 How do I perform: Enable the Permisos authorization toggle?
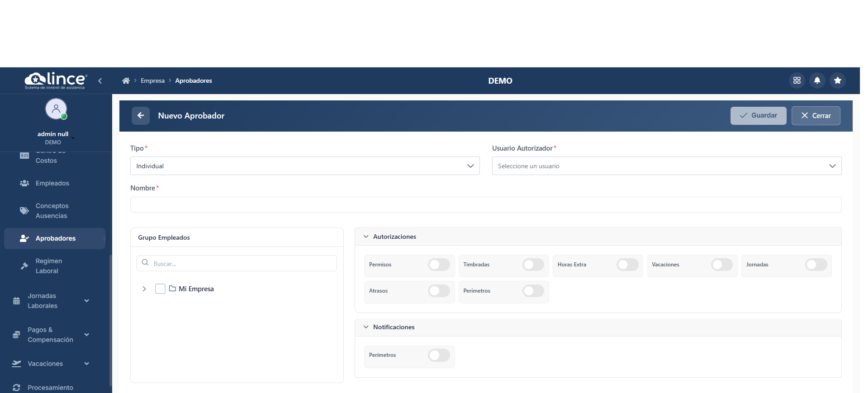point(438,265)
